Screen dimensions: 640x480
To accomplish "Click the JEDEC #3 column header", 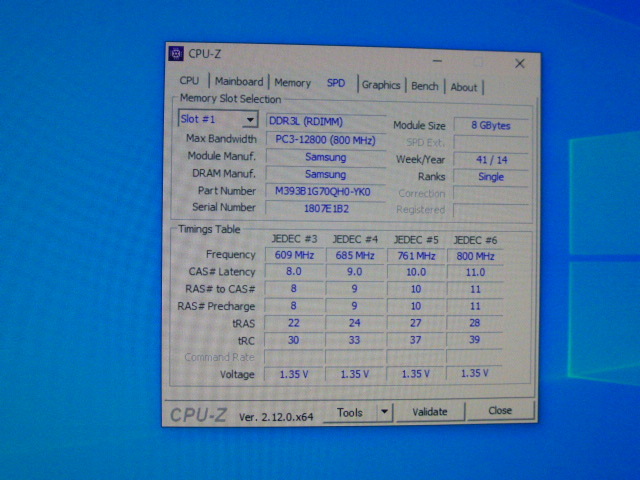I will [294, 239].
